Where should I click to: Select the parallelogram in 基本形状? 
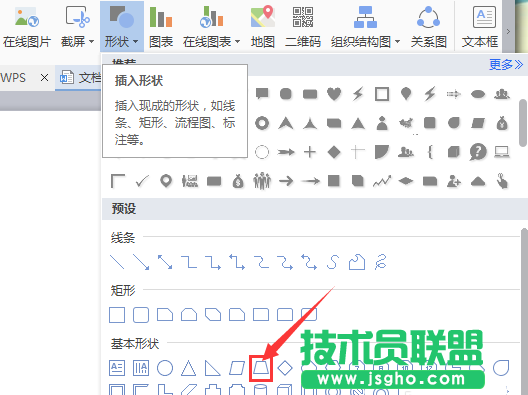237,368
